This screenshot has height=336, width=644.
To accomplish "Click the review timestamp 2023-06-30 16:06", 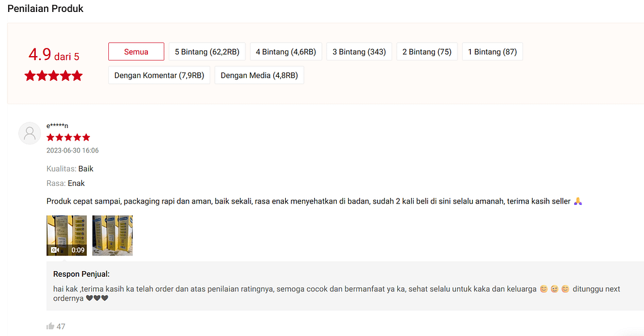I will 72,151.
